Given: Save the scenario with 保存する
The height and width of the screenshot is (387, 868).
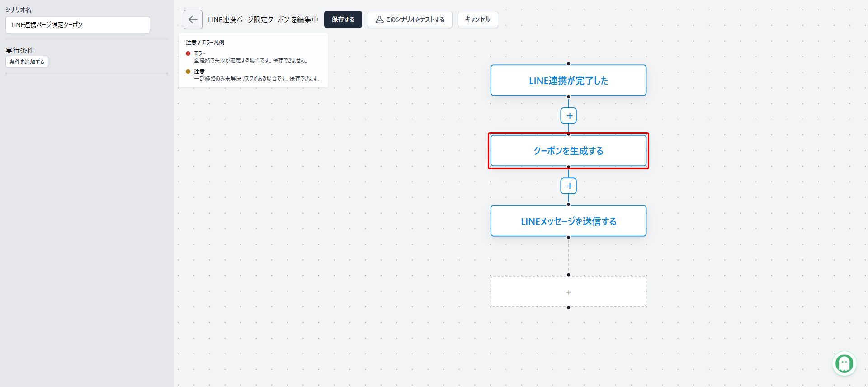Looking at the screenshot, I should click(x=343, y=19).
